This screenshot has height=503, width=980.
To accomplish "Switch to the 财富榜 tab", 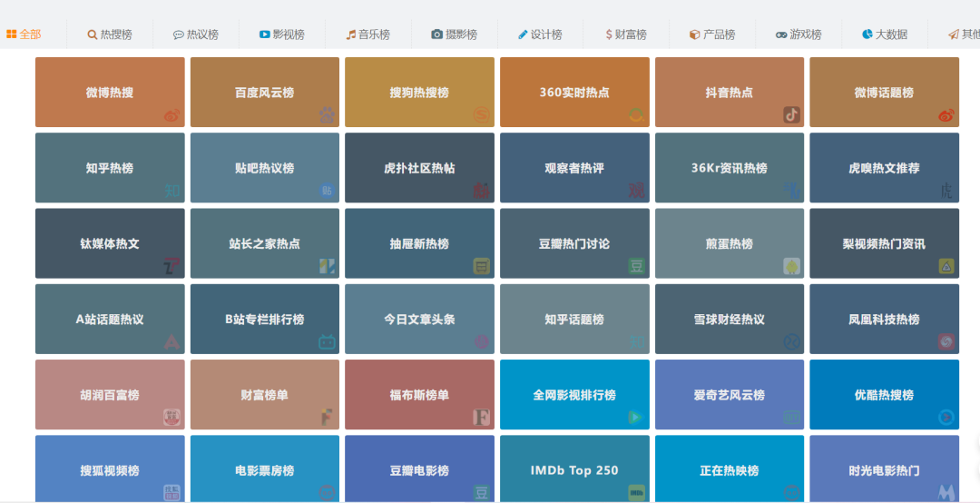I will 626,35.
